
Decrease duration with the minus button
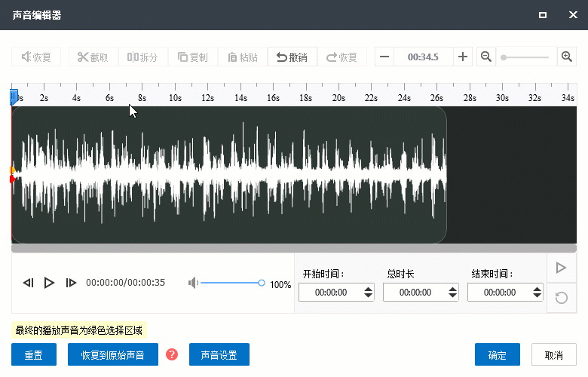(x=384, y=57)
